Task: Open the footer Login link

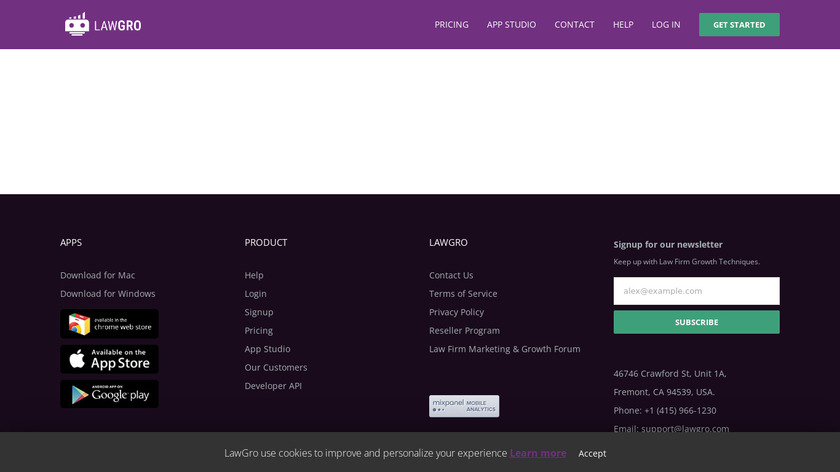Action: point(256,294)
